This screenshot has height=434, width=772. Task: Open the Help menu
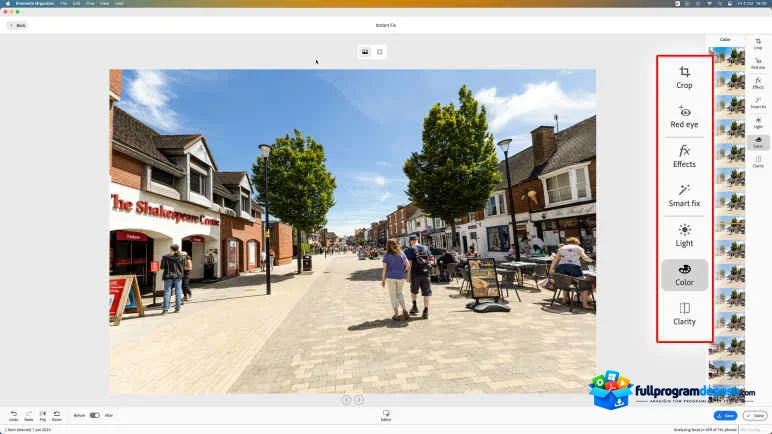(119, 3)
